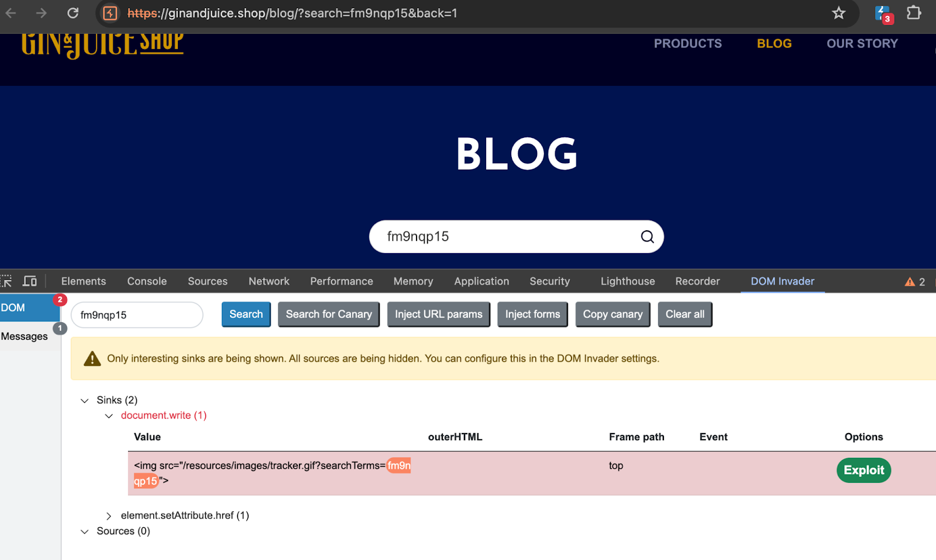Click the blue Search button

click(x=246, y=314)
